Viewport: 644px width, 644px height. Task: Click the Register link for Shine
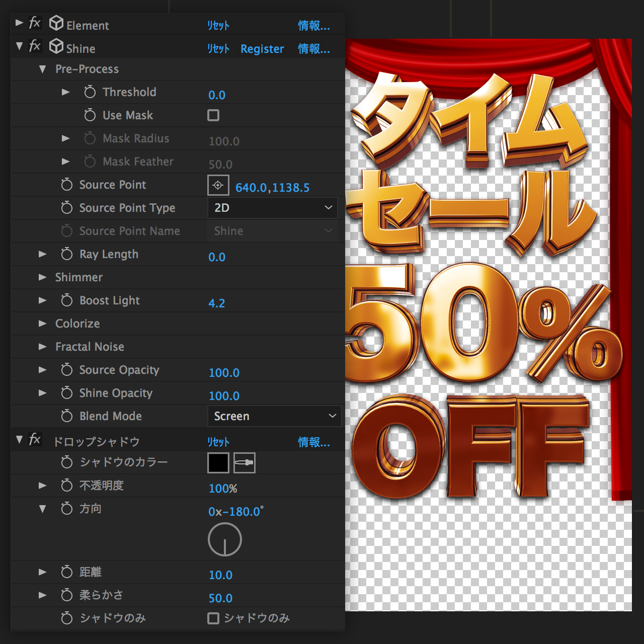[262, 49]
